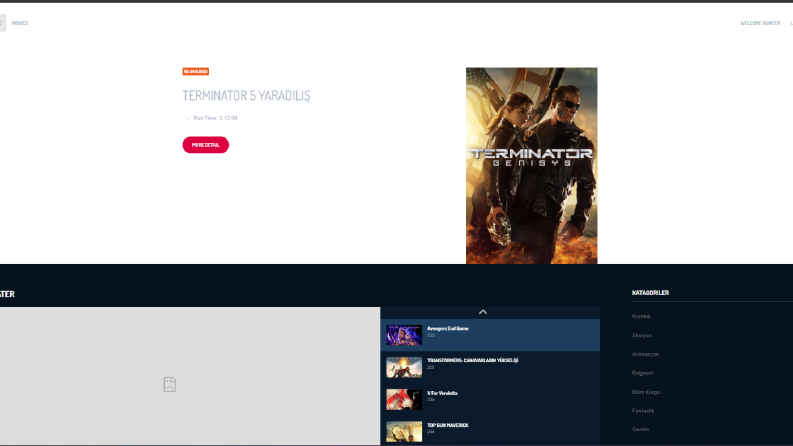The image size is (793, 446).
Task: Open the Animasyon category
Action: 645,354
